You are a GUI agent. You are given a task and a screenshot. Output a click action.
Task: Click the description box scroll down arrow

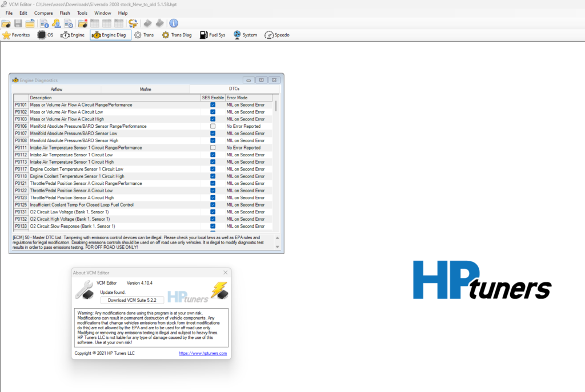[277, 247]
